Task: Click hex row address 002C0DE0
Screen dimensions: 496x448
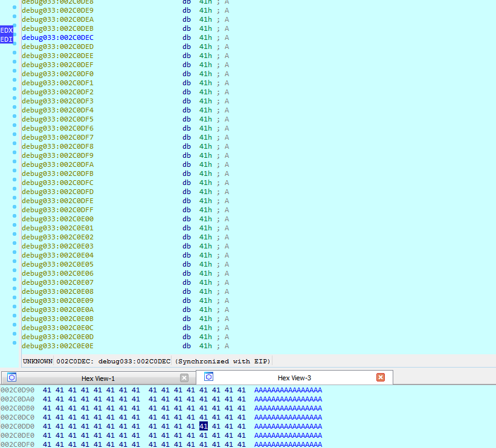Action: coord(17,435)
